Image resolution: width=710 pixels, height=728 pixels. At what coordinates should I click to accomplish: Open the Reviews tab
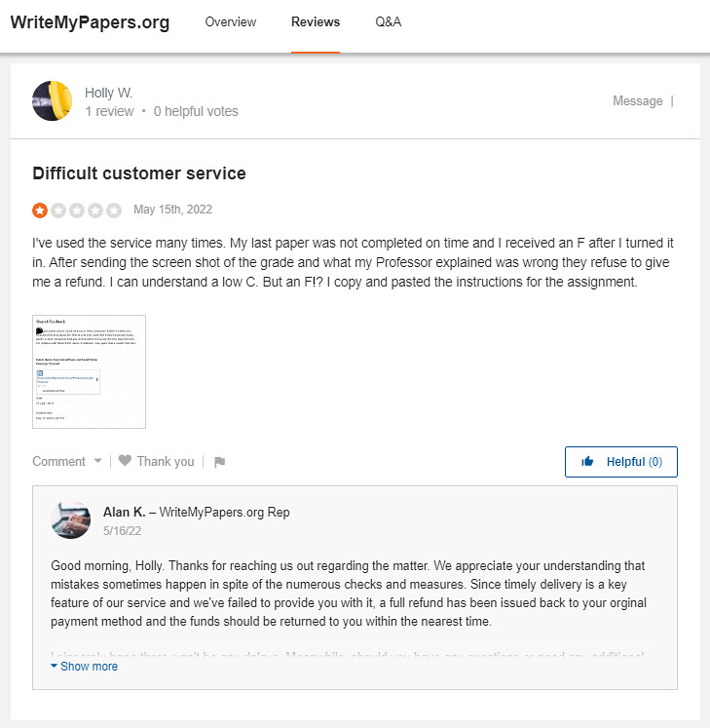coord(316,22)
